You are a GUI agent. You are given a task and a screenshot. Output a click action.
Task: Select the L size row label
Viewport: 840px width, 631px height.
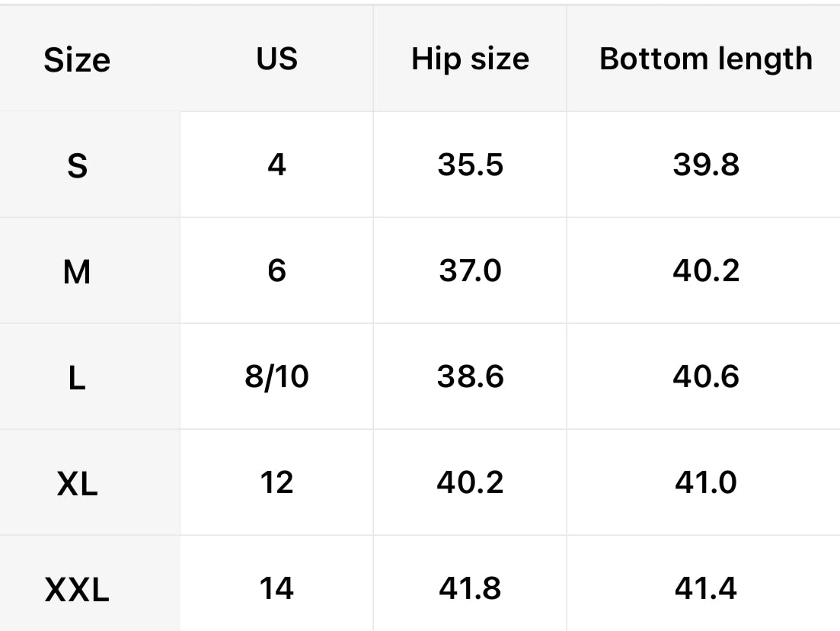tap(77, 376)
